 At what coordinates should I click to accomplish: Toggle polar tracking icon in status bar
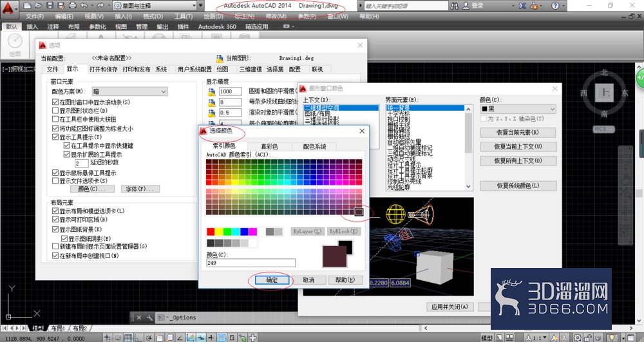point(149,337)
